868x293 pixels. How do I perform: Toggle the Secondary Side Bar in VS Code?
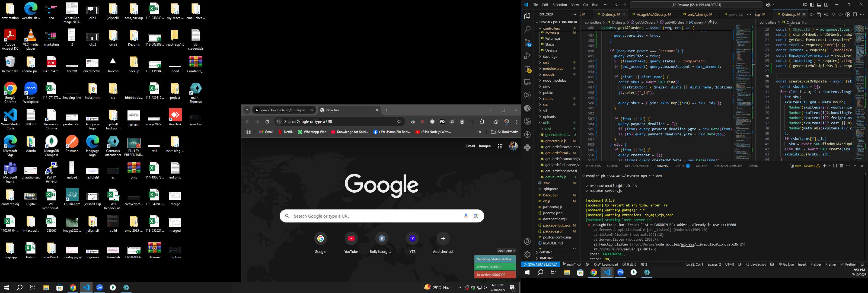point(826,5)
